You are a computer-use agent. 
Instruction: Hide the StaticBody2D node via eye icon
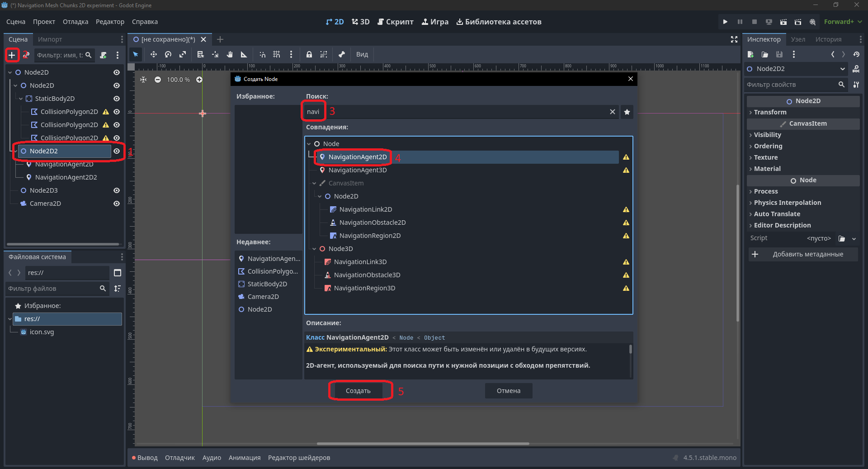pos(117,99)
